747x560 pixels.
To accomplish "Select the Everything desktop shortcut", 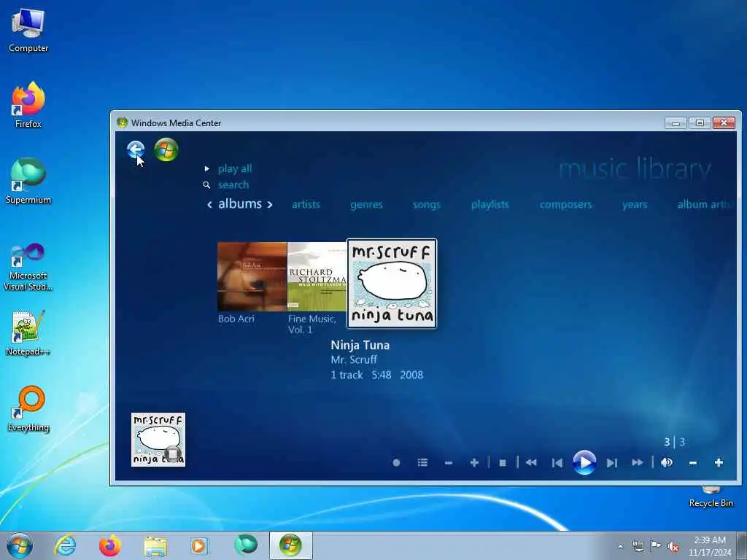I will [28, 408].
